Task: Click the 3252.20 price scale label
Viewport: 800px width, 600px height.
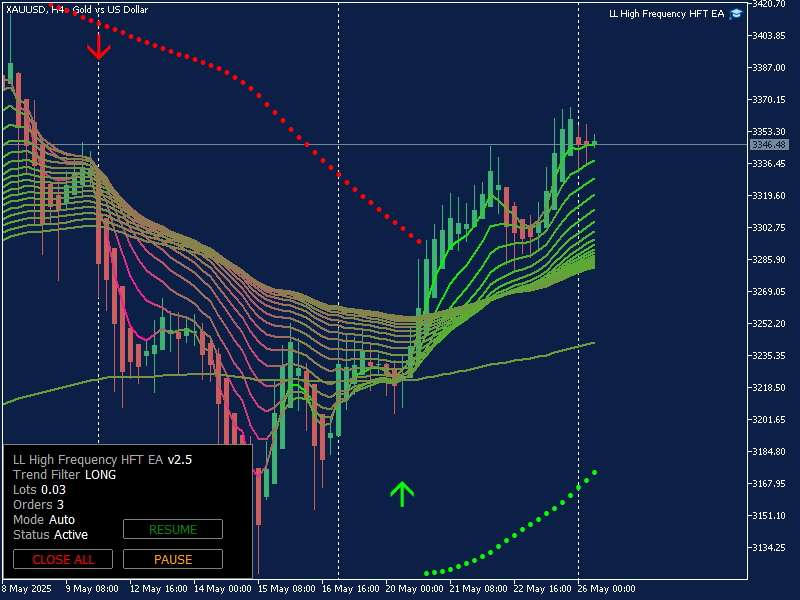Action: click(x=769, y=323)
